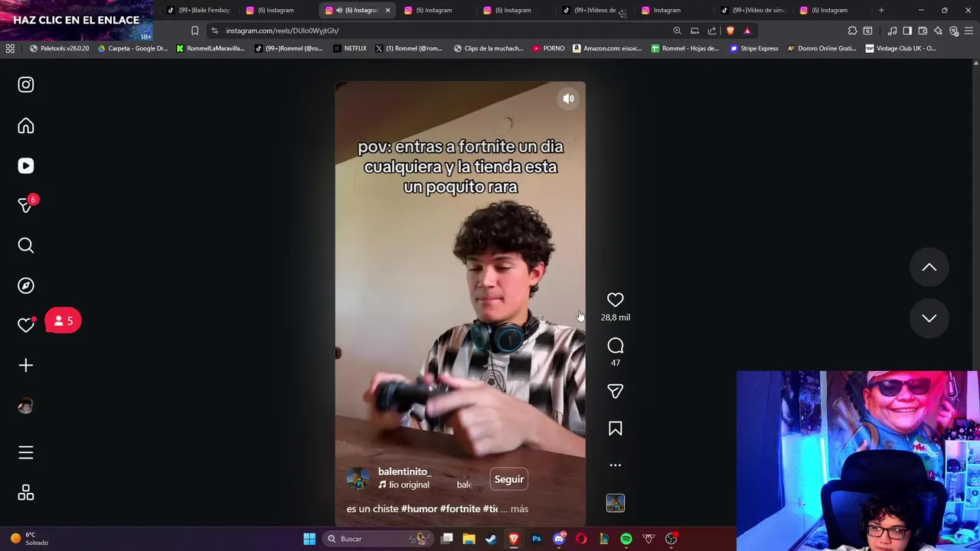The height and width of the screenshot is (551, 980).
Task: Open a new browser tab
Action: click(x=881, y=10)
